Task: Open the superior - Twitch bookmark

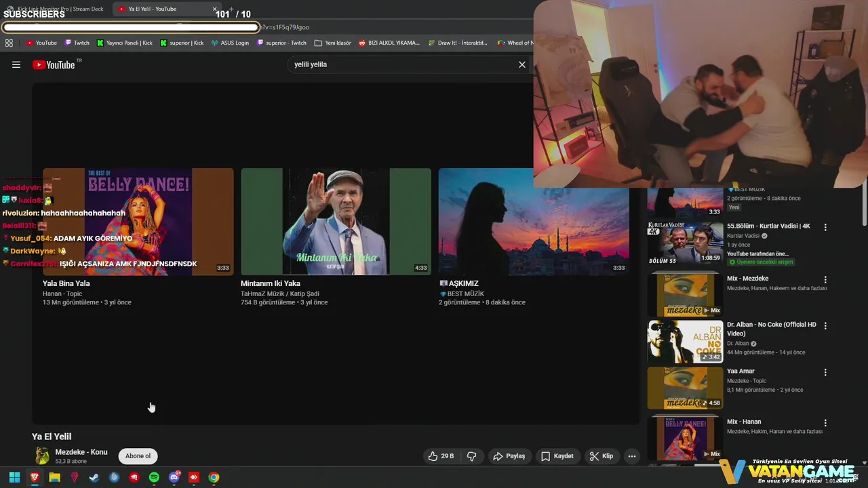Action: pyautogui.click(x=281, y=43)
